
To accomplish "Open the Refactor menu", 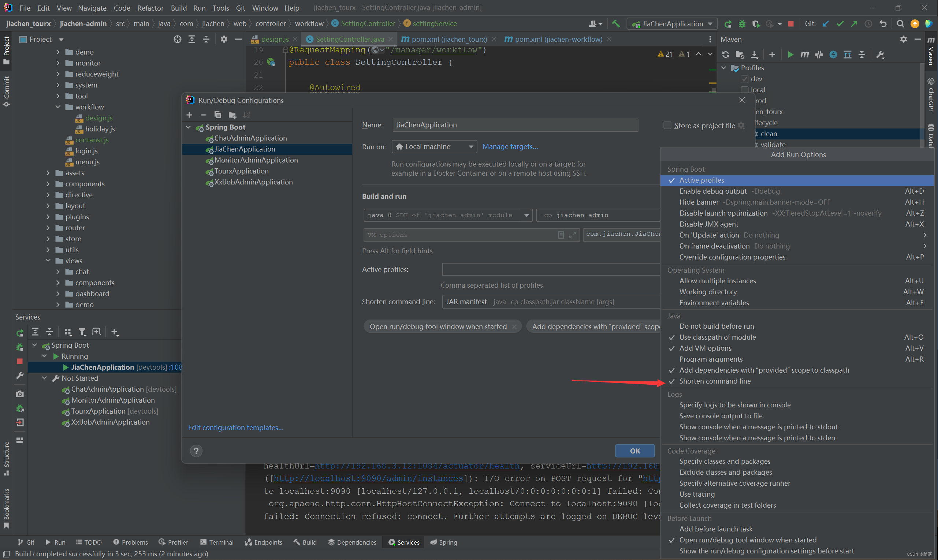I will 150,8.
